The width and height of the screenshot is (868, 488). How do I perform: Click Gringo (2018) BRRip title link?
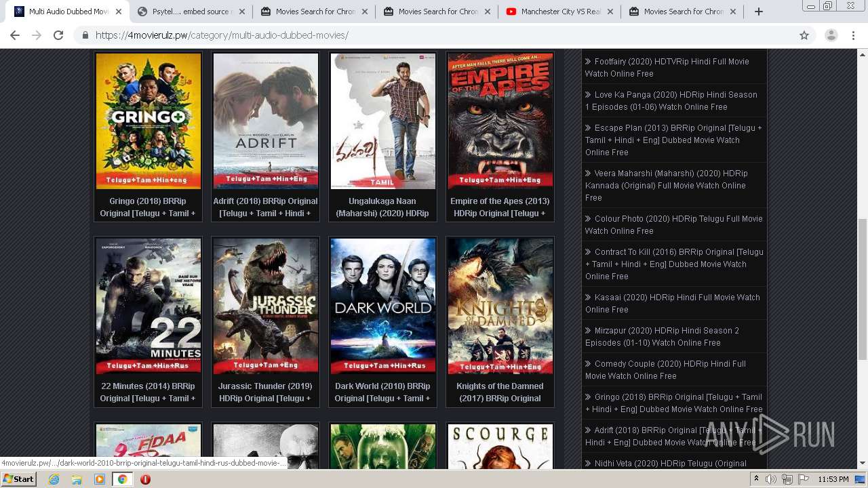click(x=149, y=207)
